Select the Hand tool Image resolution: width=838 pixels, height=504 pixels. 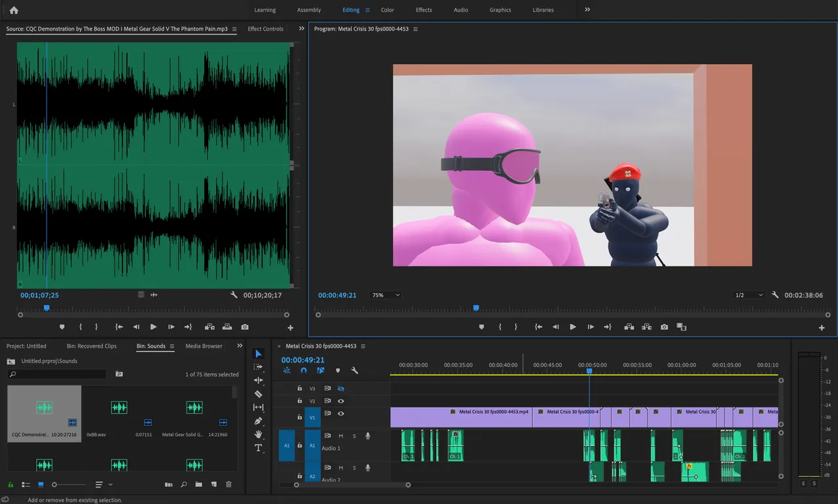click(258, 434)
